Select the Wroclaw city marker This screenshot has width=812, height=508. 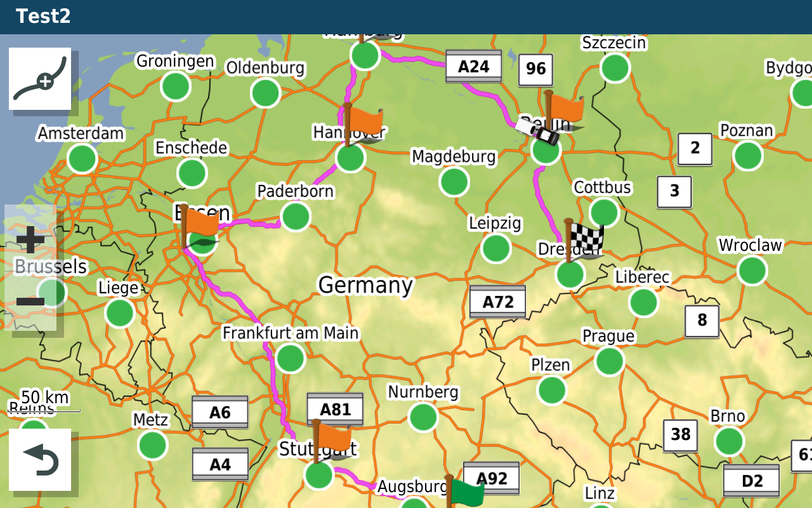coord(752,271)
